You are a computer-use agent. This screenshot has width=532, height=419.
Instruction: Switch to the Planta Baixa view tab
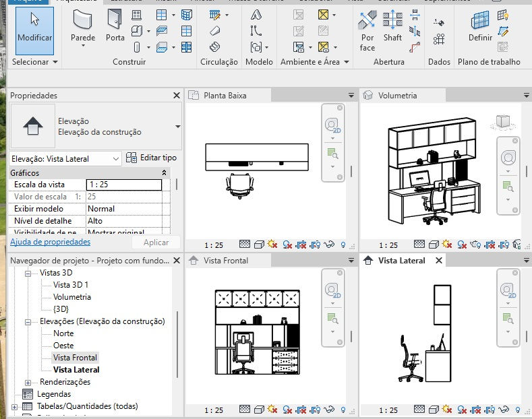[229, 96]
